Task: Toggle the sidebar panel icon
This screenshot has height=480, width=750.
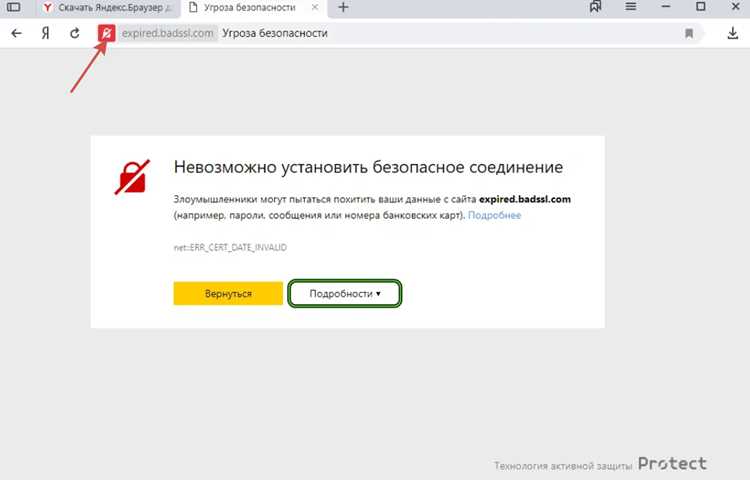Action: pos(13,7)
